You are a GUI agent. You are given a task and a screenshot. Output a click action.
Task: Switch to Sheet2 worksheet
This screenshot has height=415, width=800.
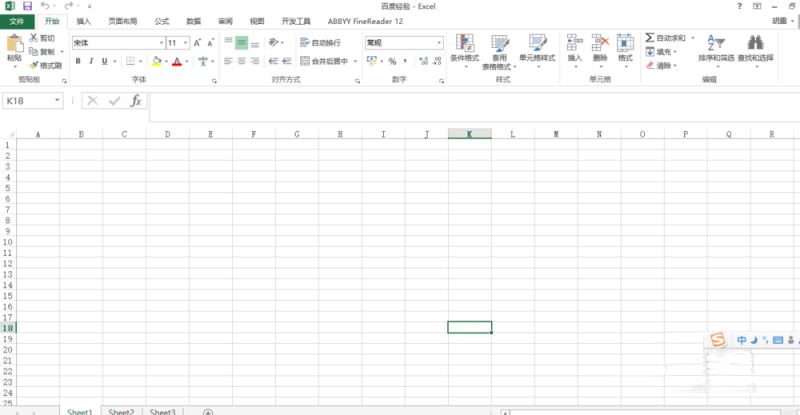pyautogui.click(x=121, y=411)
